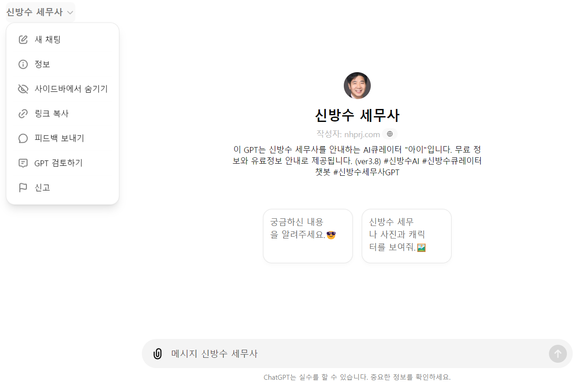The width and height of the screenshot is (588, 382).
Task: Click the crossed-out eye icon
Action: tap(23, 89)
